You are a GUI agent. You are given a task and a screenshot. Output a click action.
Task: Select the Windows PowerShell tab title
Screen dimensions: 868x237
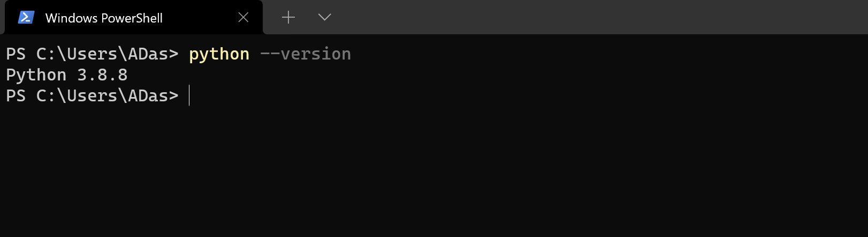click(104, 18)
